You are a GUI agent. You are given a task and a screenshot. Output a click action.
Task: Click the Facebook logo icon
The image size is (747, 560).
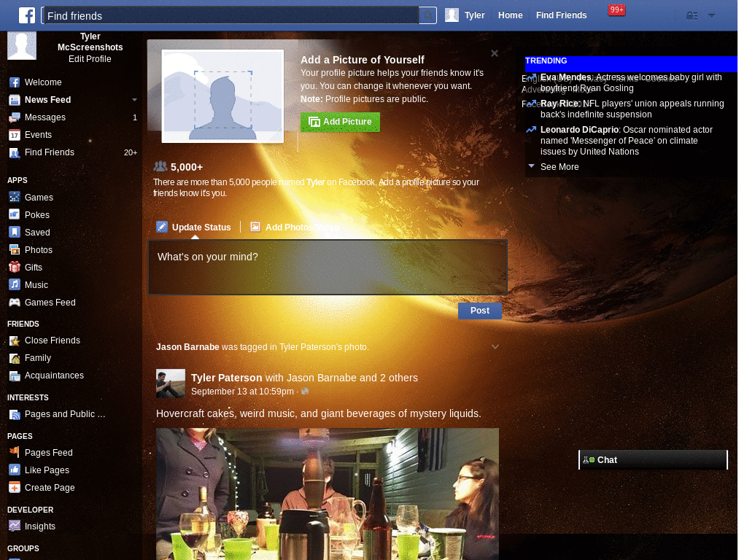(x=27, y=15)
